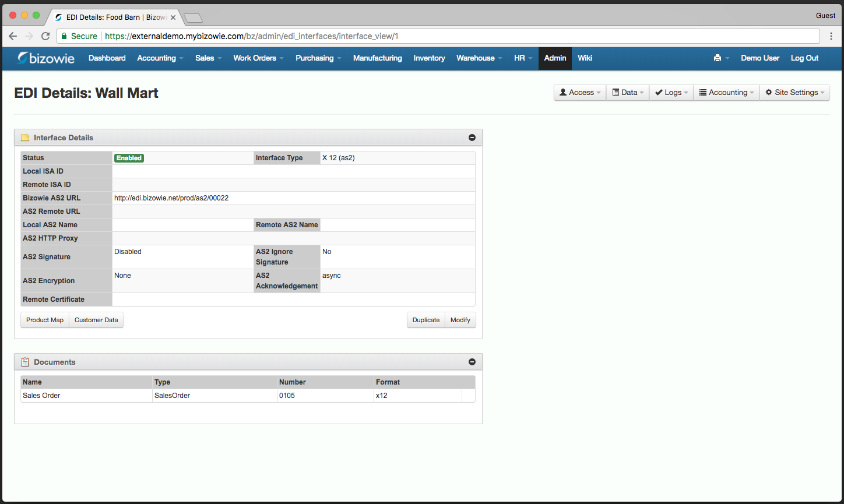Click the browser forward arrow
The height and width of the screenshot is (504, 844).
coord(29,36)
